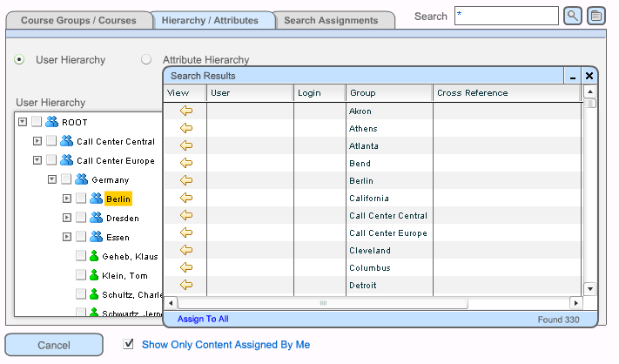Click the Assign To All link
The width and height of the screenshot is (619, 364).
(203, 320)
